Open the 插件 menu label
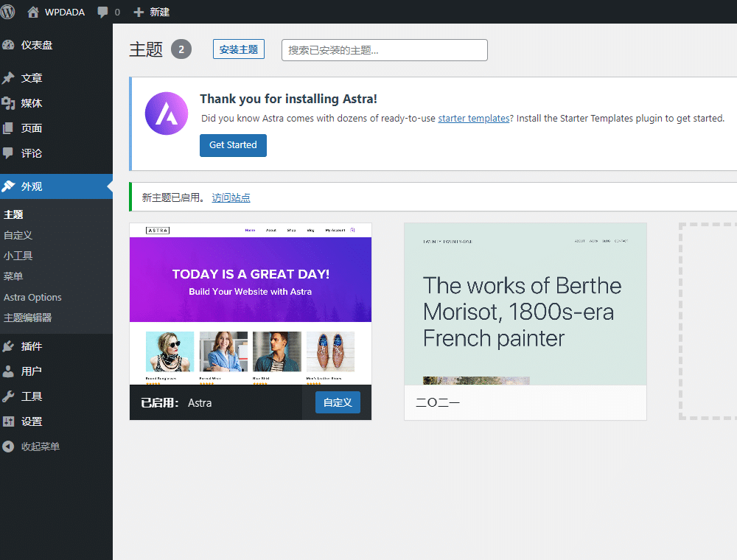737x560 pixels. click(32, 346)
